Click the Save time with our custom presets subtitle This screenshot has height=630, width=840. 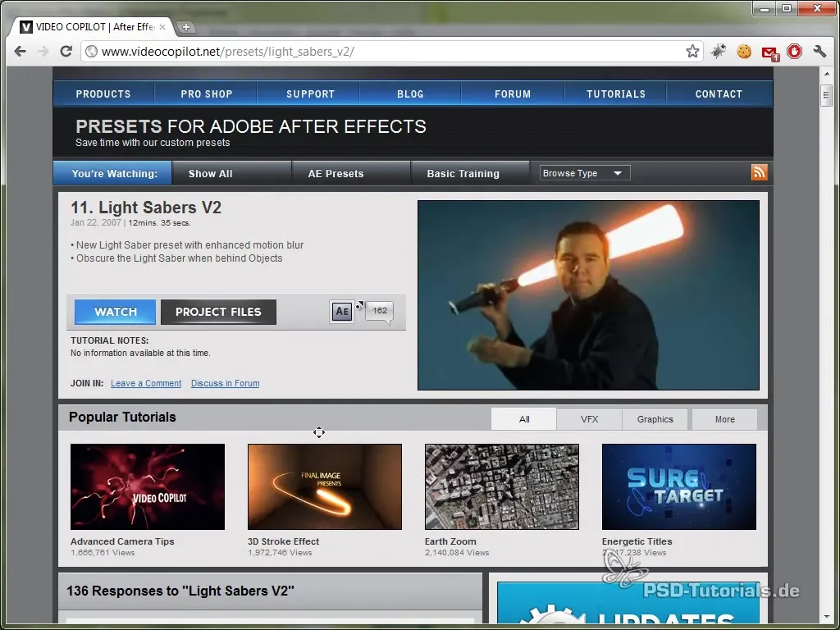click(x=153, y=143)
